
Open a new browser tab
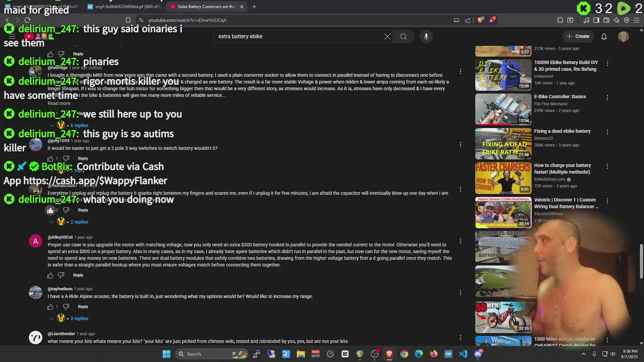(x=254, y=7)
